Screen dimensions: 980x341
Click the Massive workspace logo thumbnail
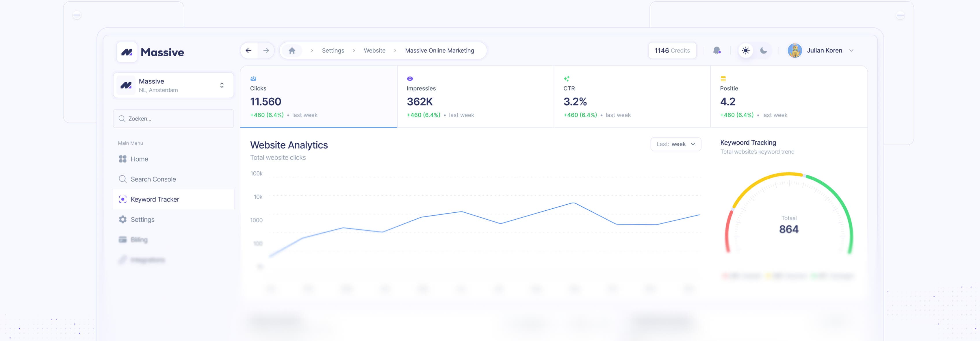[126, 85]
